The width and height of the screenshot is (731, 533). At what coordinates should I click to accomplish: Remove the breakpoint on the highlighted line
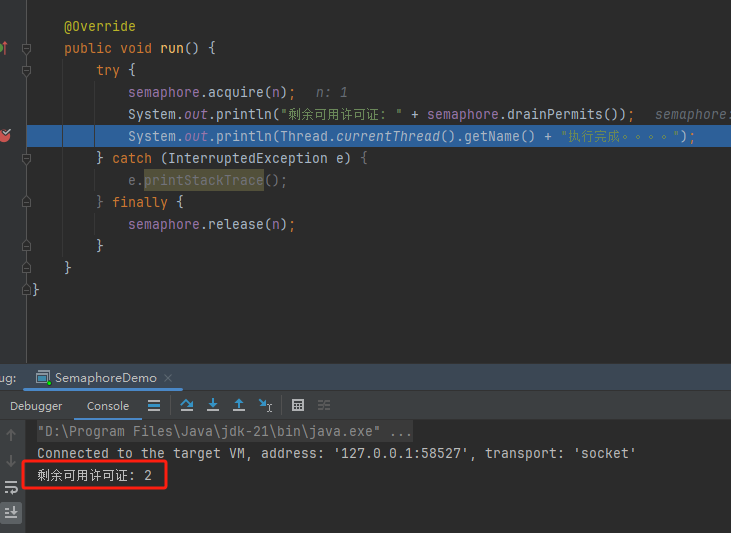pyautogui.click(x=5, y=136)
